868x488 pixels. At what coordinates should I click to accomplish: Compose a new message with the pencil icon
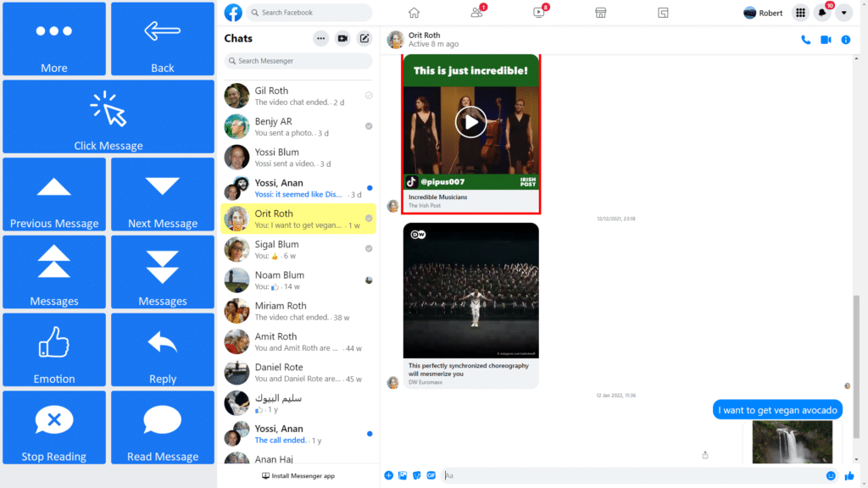click(364, 38)
